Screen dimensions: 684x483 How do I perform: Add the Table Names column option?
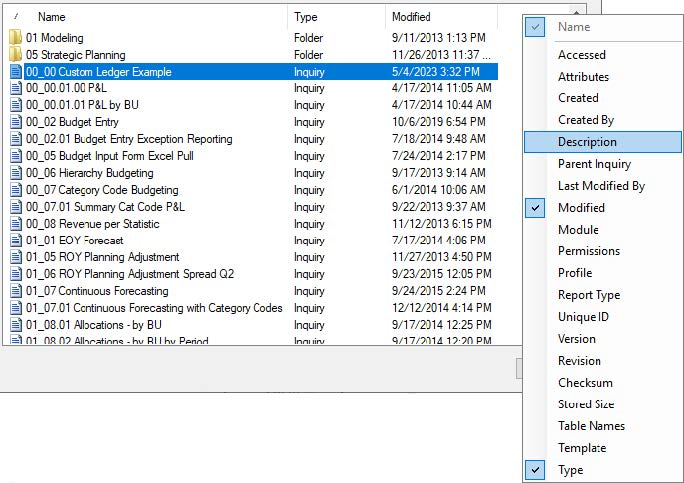[591, 426]
